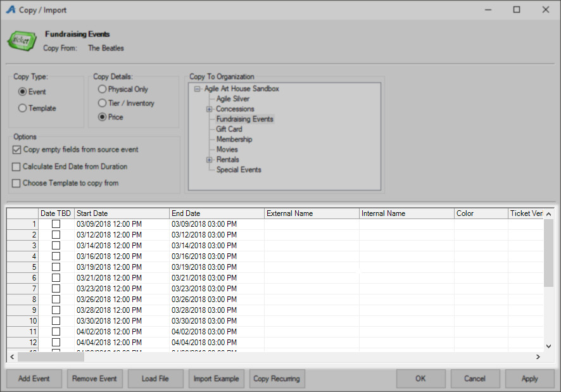Select the Price copy details option
This screenshot has height=392, width=561.
click(x=103, y=117)
